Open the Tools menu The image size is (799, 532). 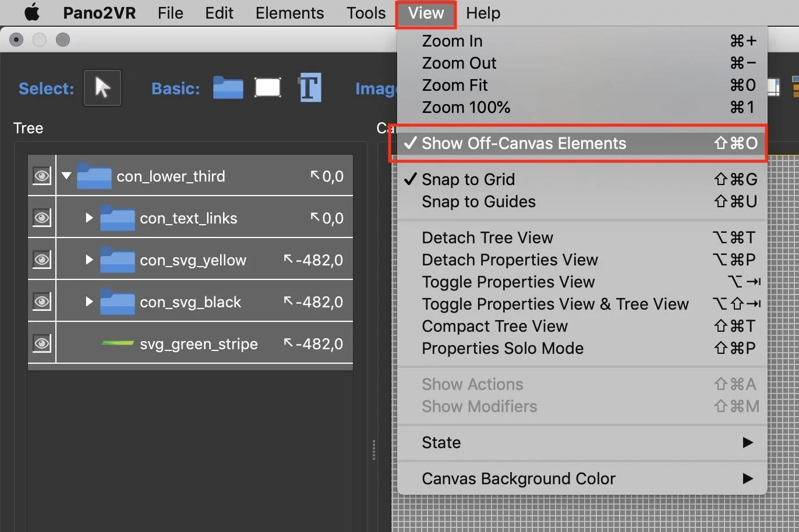click(366, 13)
